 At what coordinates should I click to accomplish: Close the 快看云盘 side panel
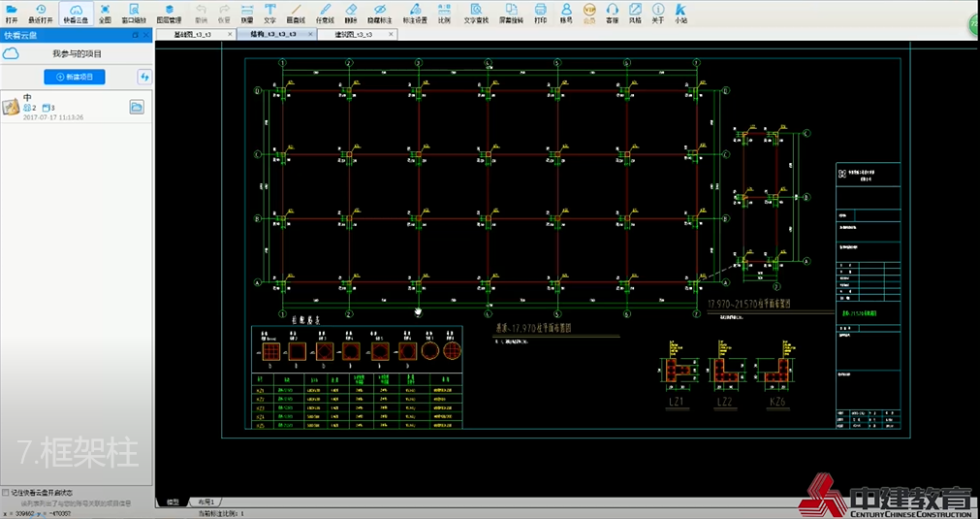tap(145, 36)
